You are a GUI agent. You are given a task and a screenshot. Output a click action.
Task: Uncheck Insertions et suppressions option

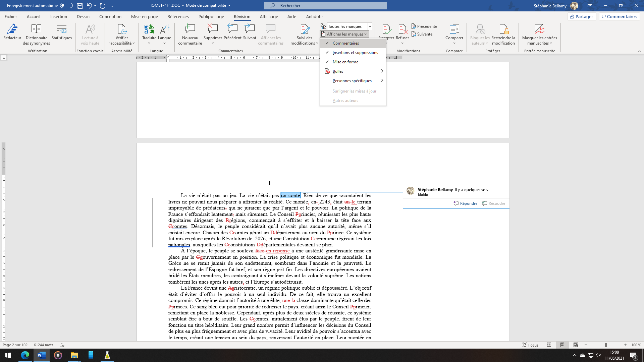pos(355,53)
